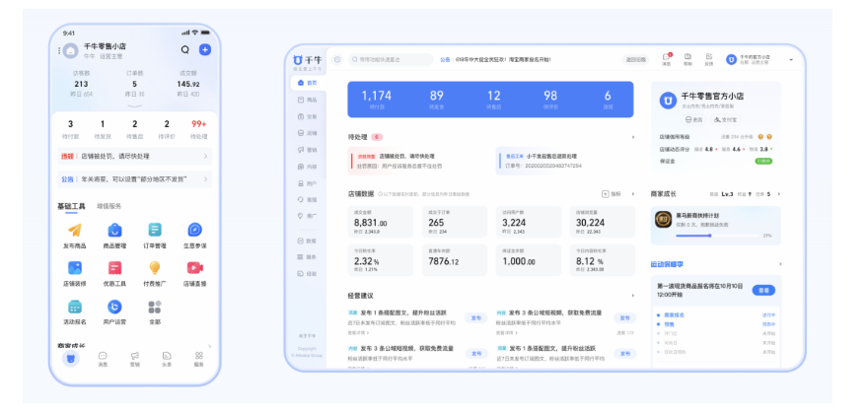The height and width of the screenshot is (413, 868).
Task: Open 用户运营 icon on mobile
Action: (114, 307)
